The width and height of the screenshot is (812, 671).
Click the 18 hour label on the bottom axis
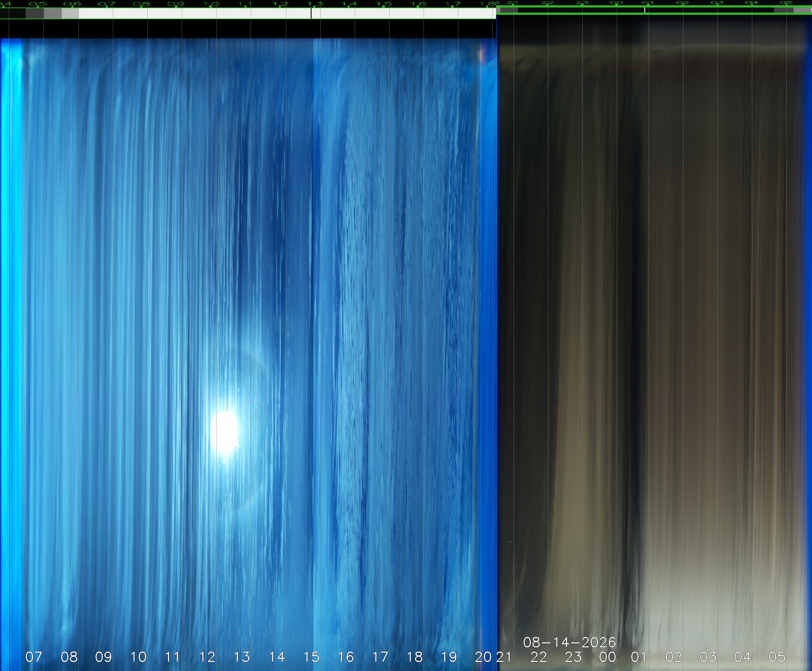click(415, 657)
